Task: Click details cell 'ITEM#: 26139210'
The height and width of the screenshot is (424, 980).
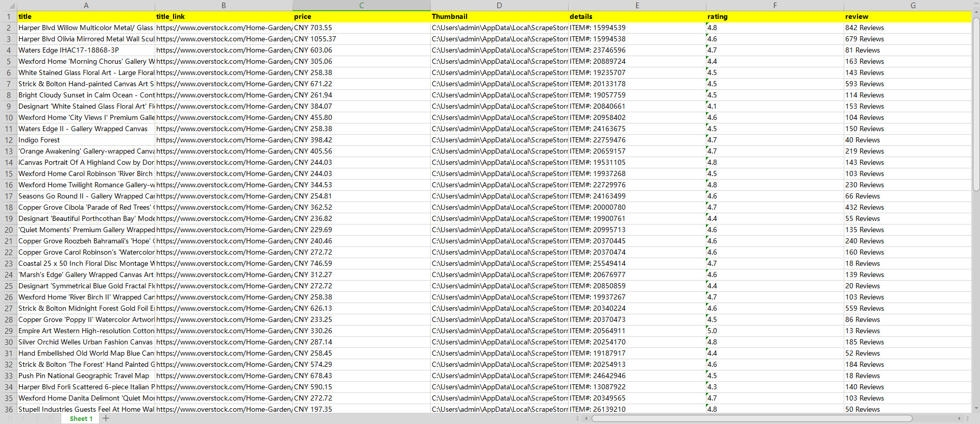Action: 637,409
